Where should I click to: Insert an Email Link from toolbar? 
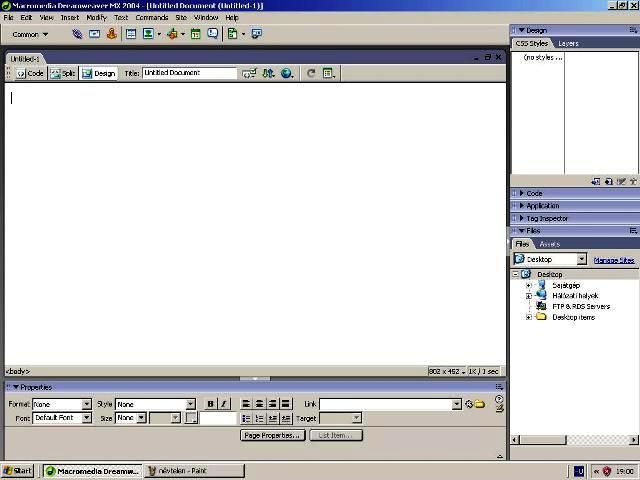95,34
